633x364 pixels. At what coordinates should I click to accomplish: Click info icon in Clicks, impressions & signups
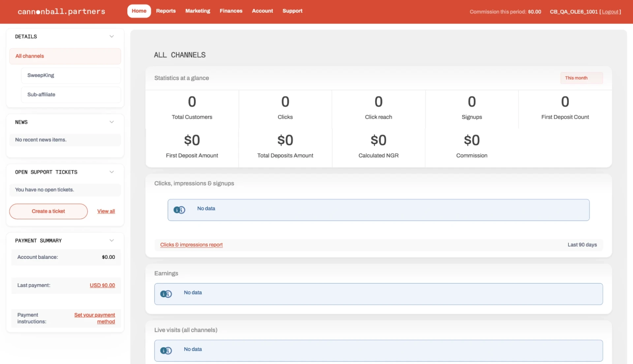pos(179,210)
